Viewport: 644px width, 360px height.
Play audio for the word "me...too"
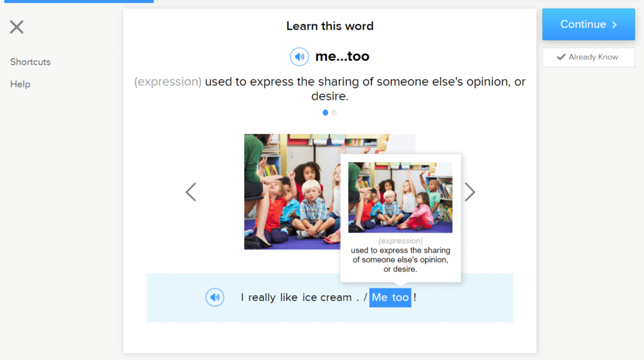(299, 57)
